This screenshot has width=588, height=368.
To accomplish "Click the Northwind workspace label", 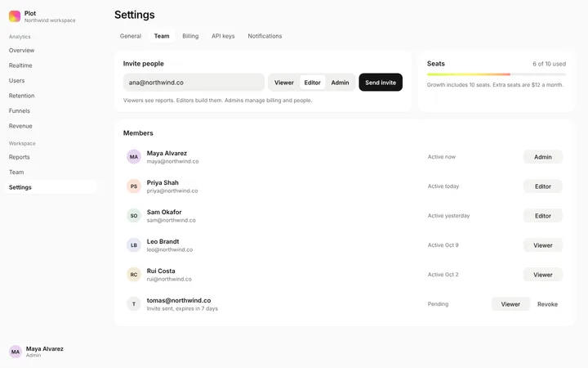I will click(50, 20).
